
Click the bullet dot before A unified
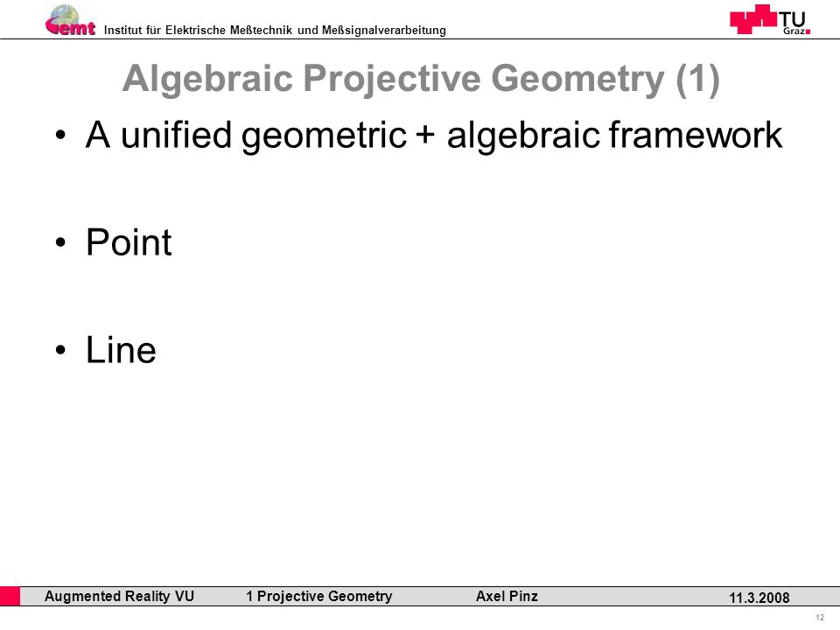[60, 135]
